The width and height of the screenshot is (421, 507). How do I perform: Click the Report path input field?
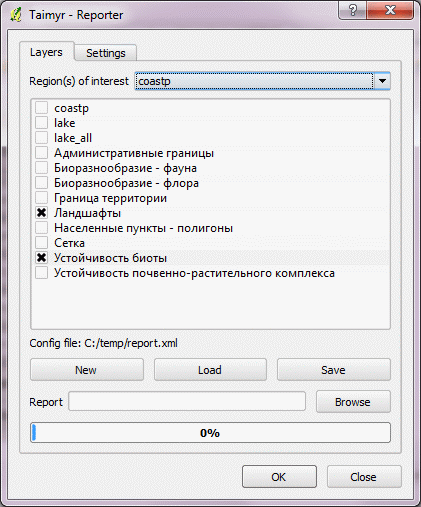[x=187, y=401]
